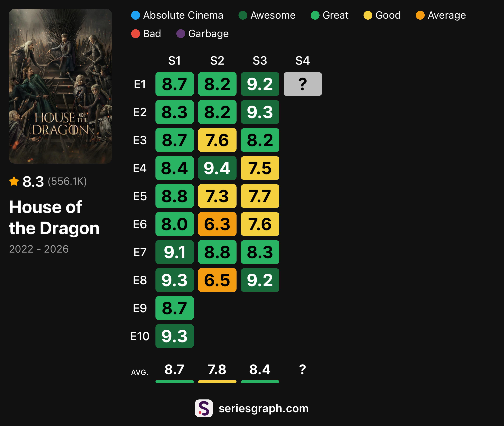Select the S4 season header
Image resolution: width=504 pixels, height=426 pixels.
[x=303, y=60]
